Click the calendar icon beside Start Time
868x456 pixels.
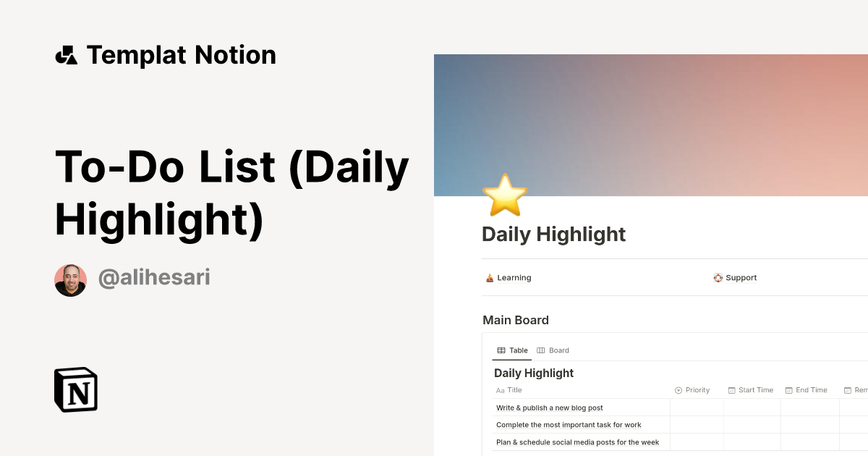(732, 390)
